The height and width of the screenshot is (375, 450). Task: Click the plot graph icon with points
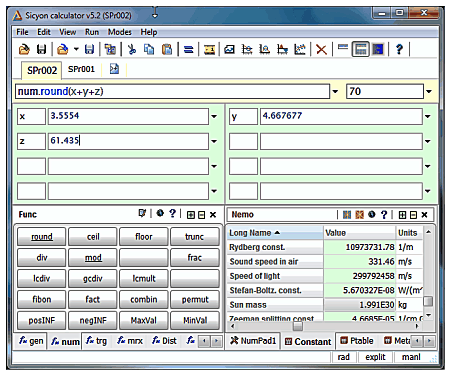300,50
